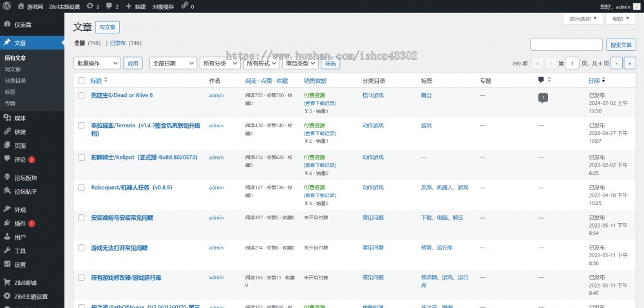Viewport: 644px width, 308px height.
Task: Go to next page arrow button
Action: tap(616, 63)
